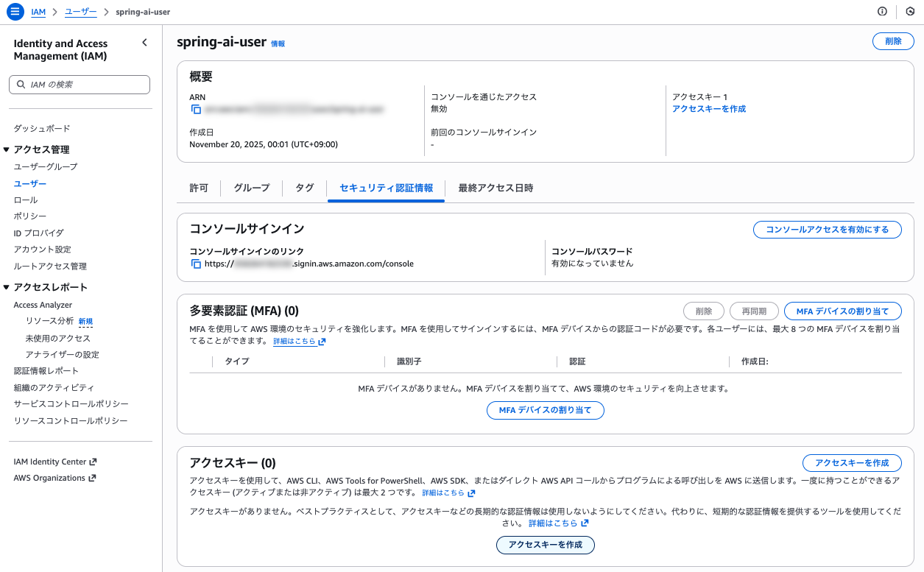Switch to the 最終アクセス日時 tab

pos(495,188)
